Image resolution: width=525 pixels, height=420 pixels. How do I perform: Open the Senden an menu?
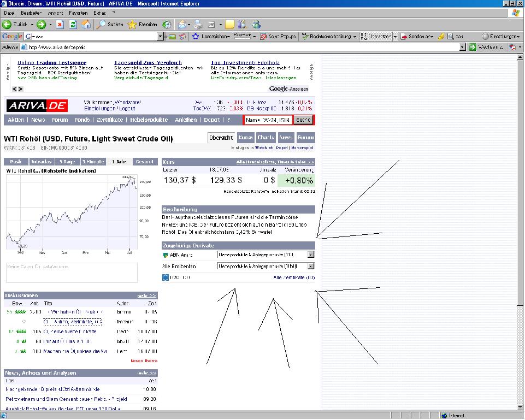tap(417, 37)
